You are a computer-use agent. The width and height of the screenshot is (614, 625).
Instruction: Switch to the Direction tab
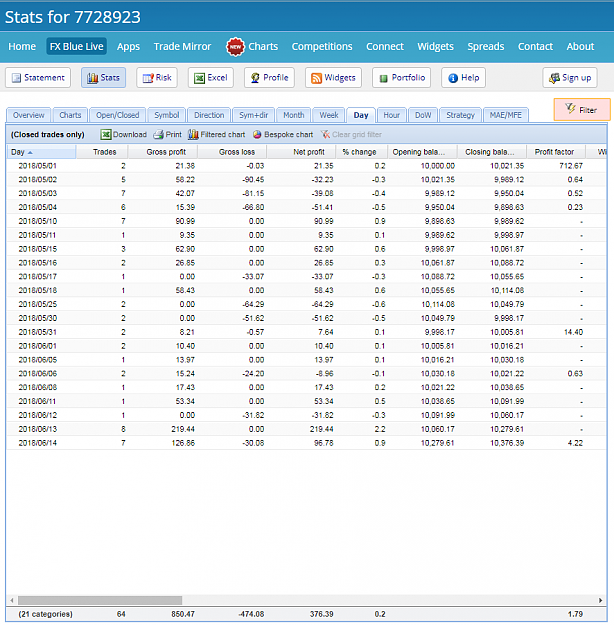209,115
